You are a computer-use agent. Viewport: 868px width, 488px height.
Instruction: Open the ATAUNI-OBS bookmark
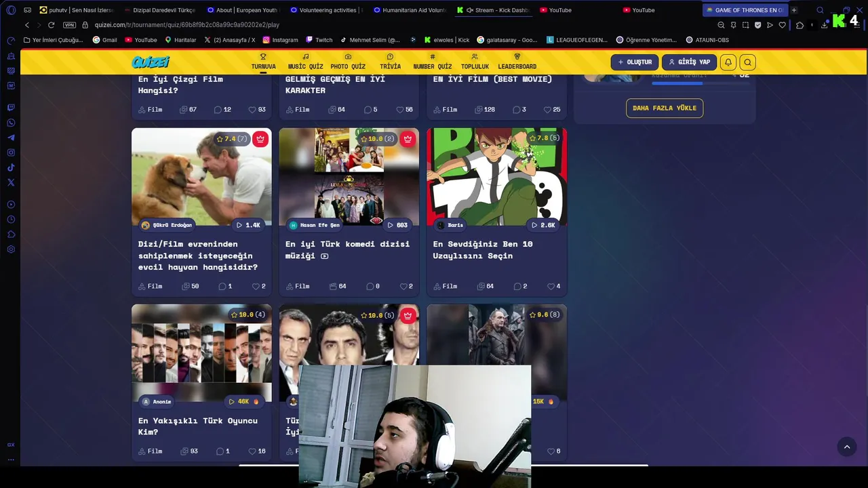pyautogui.click(x=707, y=40)
